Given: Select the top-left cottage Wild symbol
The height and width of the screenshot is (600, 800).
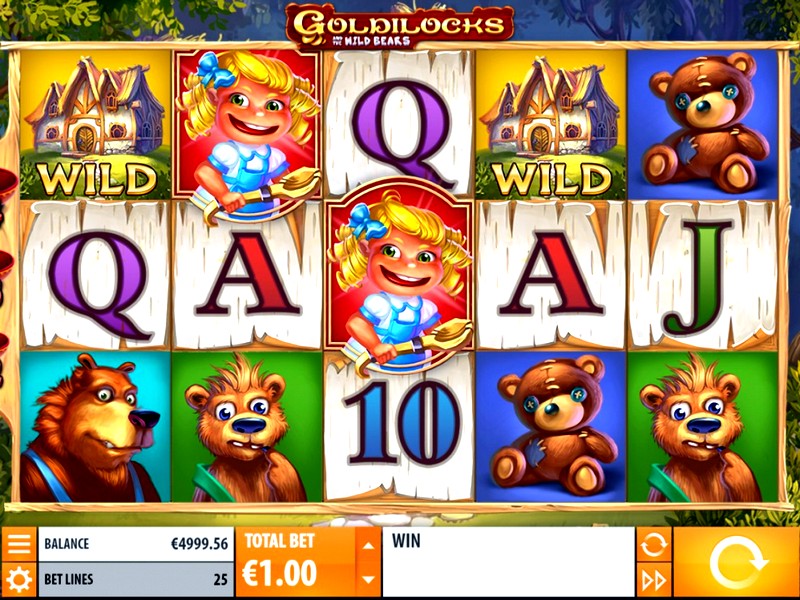Looking at the screenshot, I should (x=95, y=124).
